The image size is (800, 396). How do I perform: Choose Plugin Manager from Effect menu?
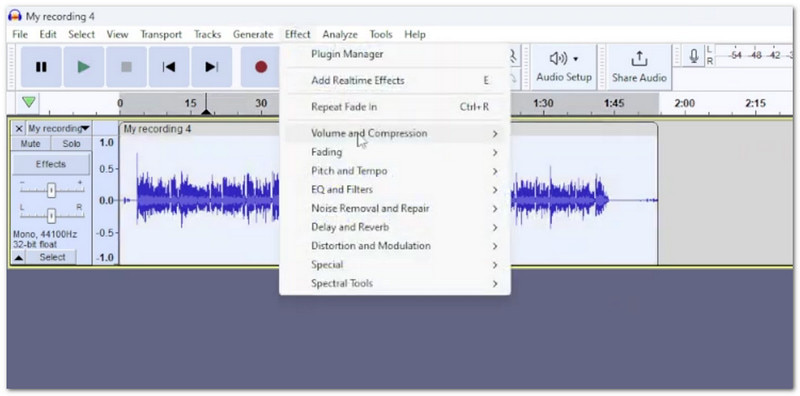point(395,54)
